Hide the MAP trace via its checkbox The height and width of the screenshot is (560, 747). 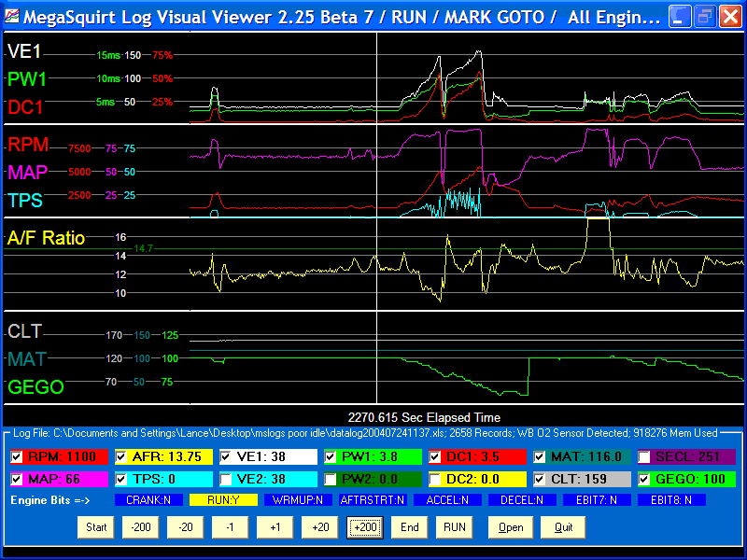coord(18,479)
